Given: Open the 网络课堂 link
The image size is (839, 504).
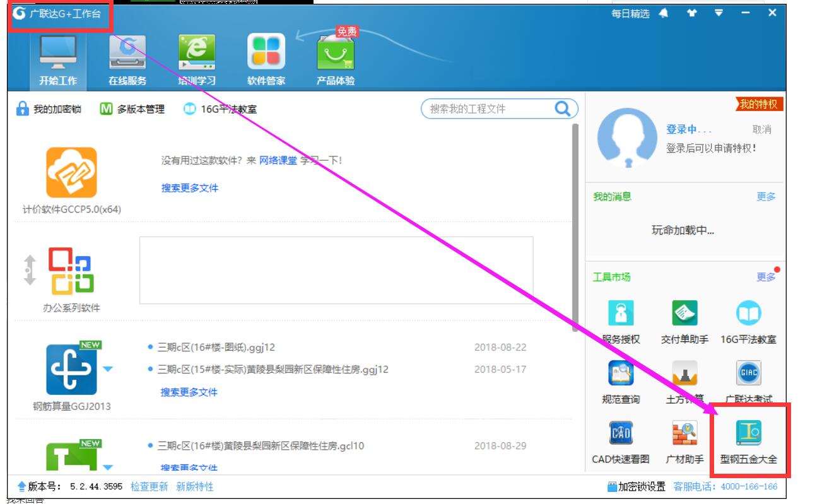Looking at the screenshot, I should [278, 160].
